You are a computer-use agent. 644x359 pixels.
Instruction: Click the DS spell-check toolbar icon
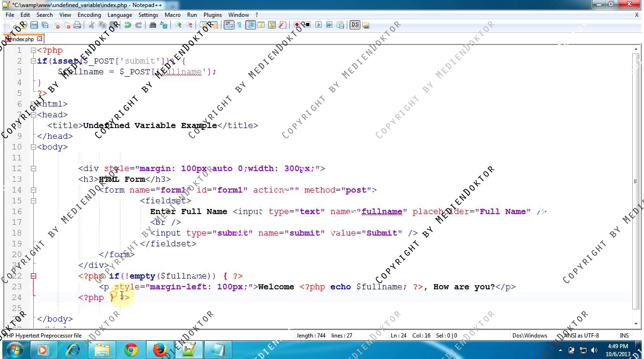[x=355, y=25]
